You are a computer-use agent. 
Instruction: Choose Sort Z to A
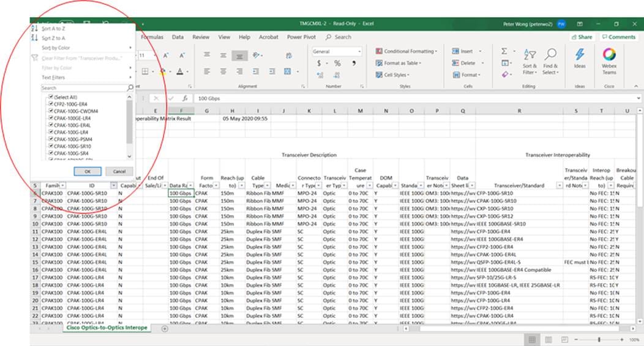53,38
